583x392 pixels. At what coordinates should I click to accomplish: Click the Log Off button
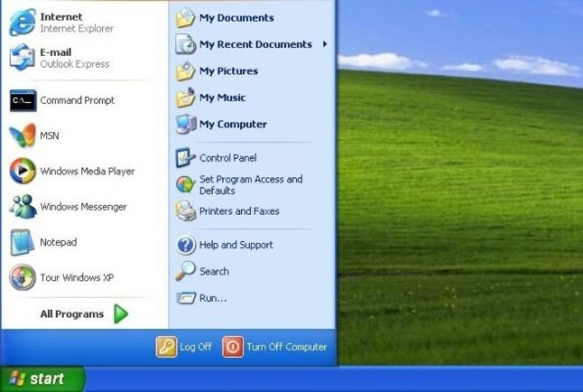(185, 347)
